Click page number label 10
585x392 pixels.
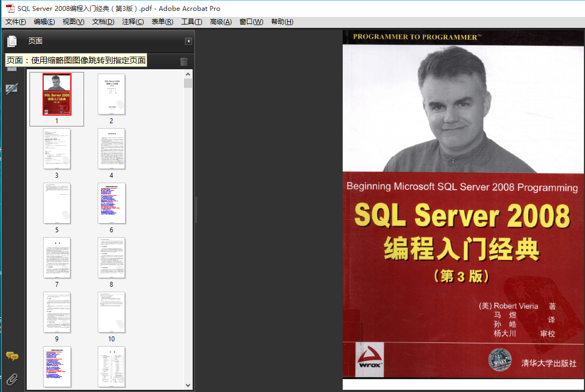(111, 339)
